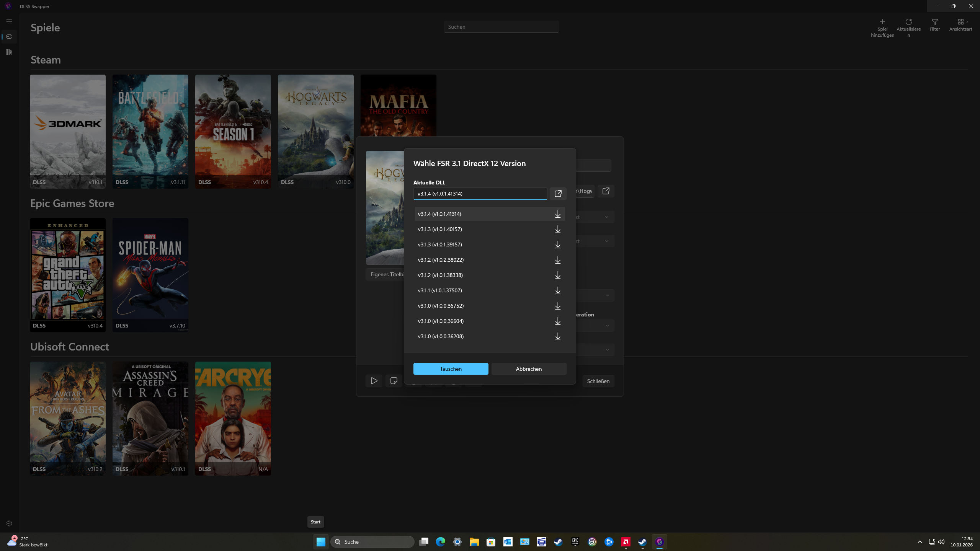Open the Spider-Man Miles Morales thumbnail
This screenshot has width=980, height=551.
pyautogui.click(x=150, y=274)
